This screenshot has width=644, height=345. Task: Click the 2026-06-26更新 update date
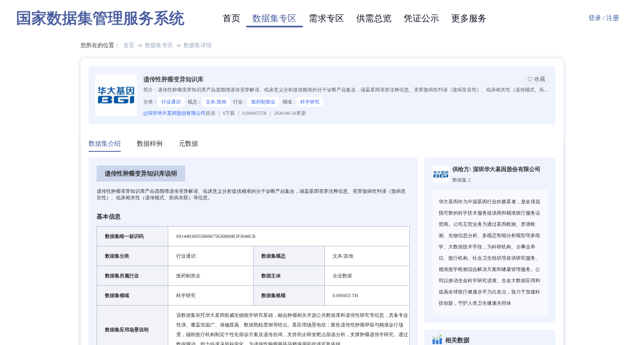(290, 113)
